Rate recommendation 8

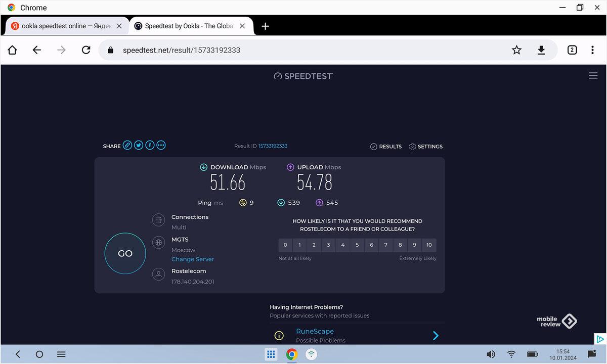pos(400,245)
